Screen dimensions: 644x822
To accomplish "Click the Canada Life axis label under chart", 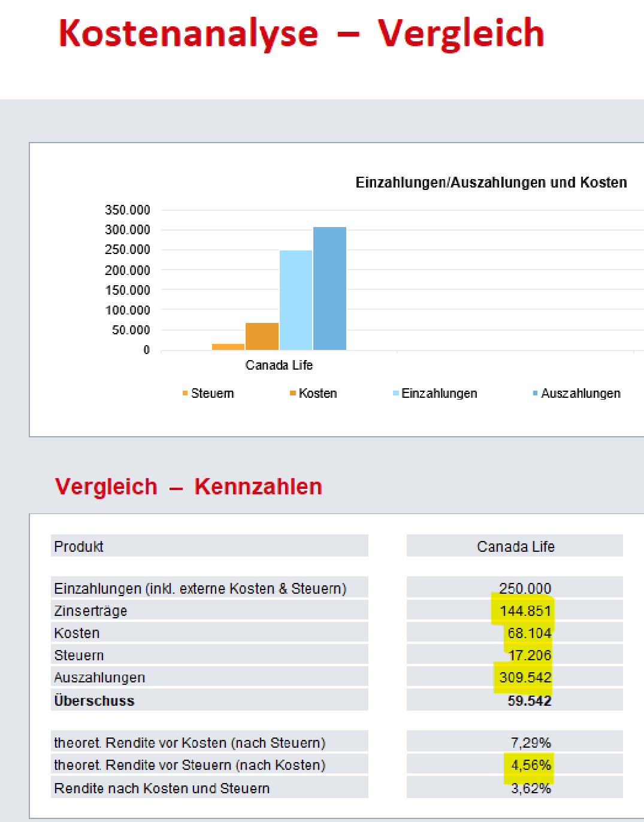I will 279,365.
